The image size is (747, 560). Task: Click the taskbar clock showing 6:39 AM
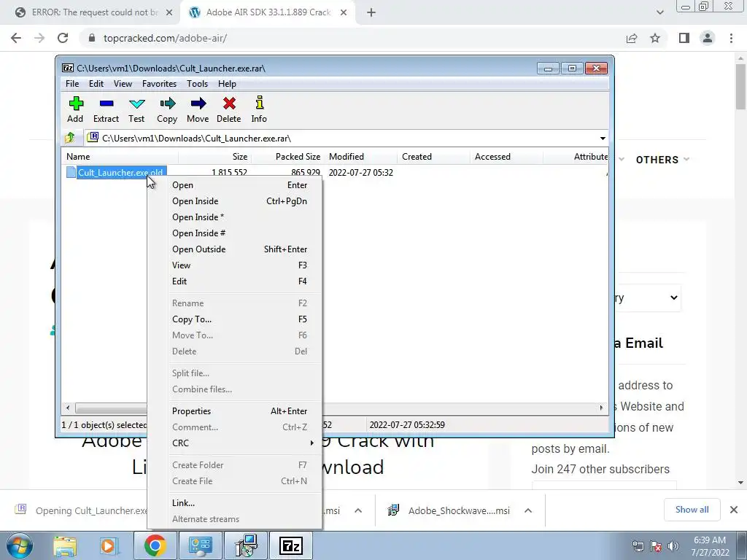[x=710, y=546]
